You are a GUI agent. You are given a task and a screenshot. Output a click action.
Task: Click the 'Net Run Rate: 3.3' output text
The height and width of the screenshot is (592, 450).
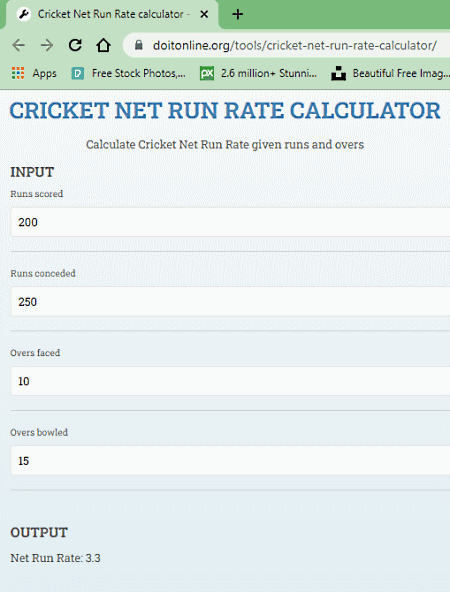click(x=55, y=558)
